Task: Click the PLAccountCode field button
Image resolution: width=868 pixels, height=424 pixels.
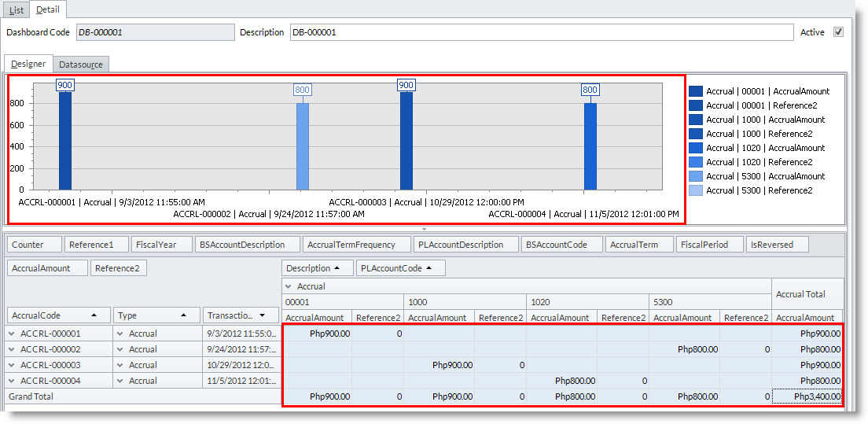Action: click(x=400, y=268)
